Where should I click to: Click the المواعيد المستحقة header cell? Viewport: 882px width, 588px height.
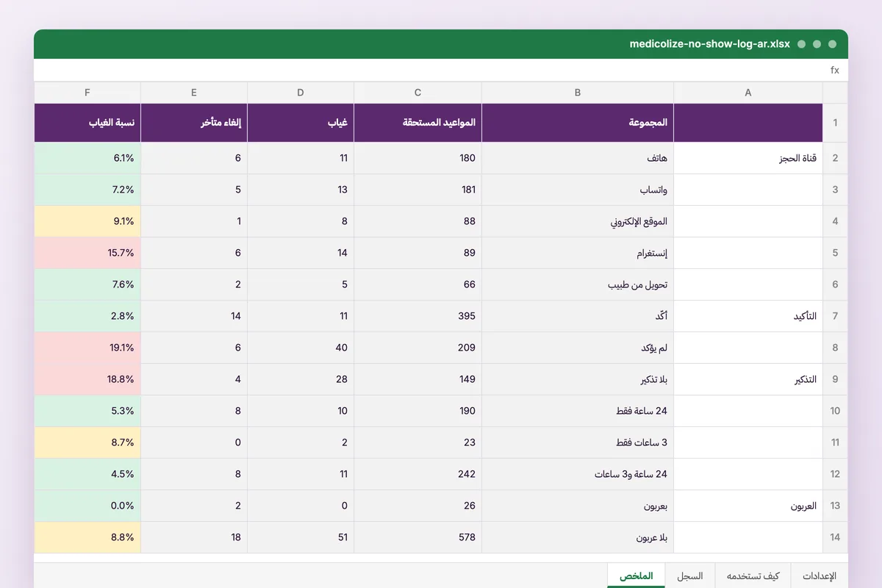coord(417,123)
